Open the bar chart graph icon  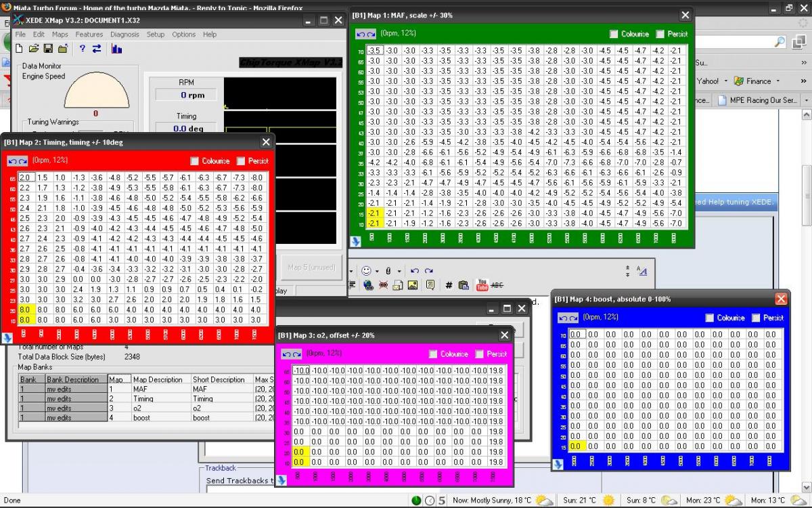(x=117, y=49)
